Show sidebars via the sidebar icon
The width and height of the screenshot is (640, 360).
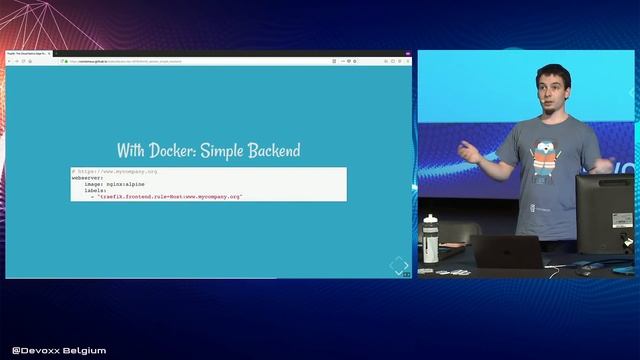(393, 61)
